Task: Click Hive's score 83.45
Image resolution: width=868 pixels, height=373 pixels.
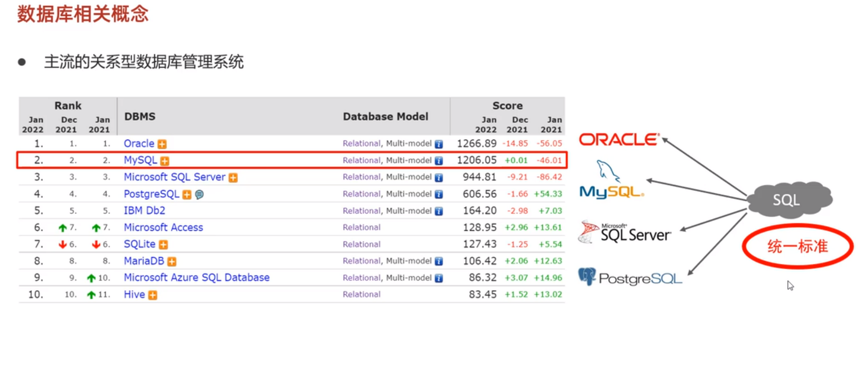Action: coord(482,294)
